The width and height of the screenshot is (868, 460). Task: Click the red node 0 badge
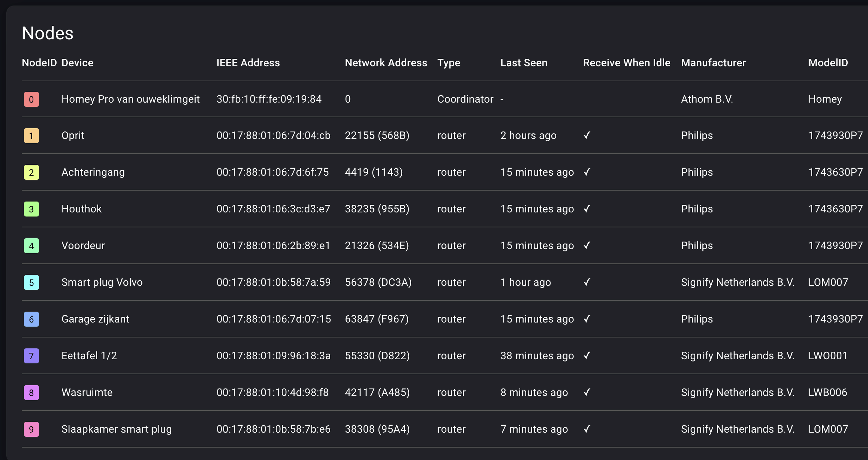(x=31, y=99)
